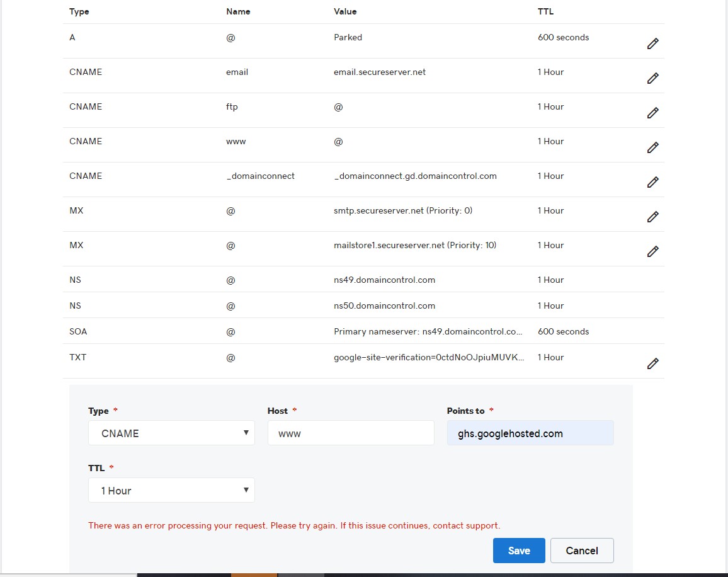Click the Type column header
This screenshot has width=728, height=577.
79,11
